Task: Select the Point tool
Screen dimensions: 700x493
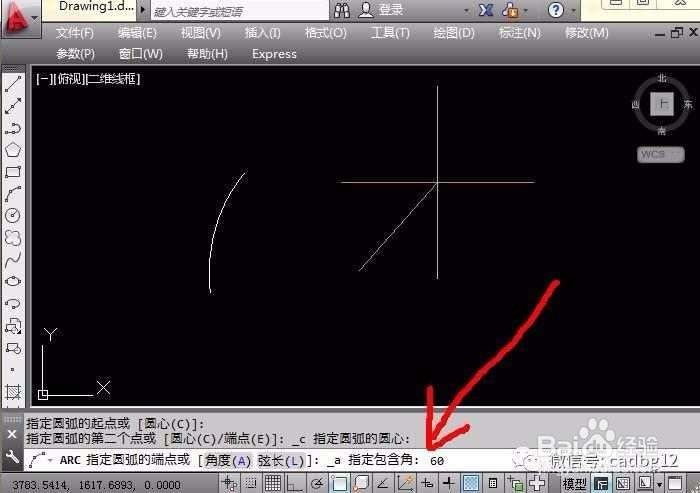Action: pos(13,370)
